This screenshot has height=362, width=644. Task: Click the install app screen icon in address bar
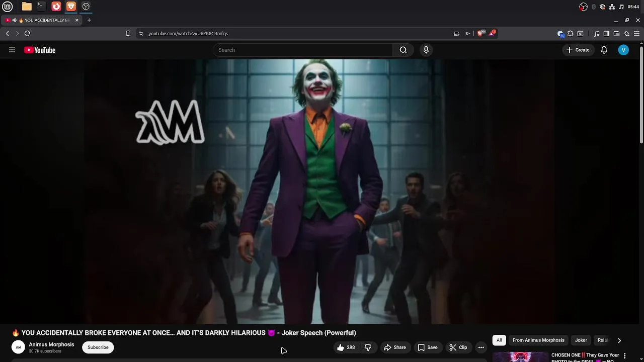pyautogui.click(x=456, y=33)
